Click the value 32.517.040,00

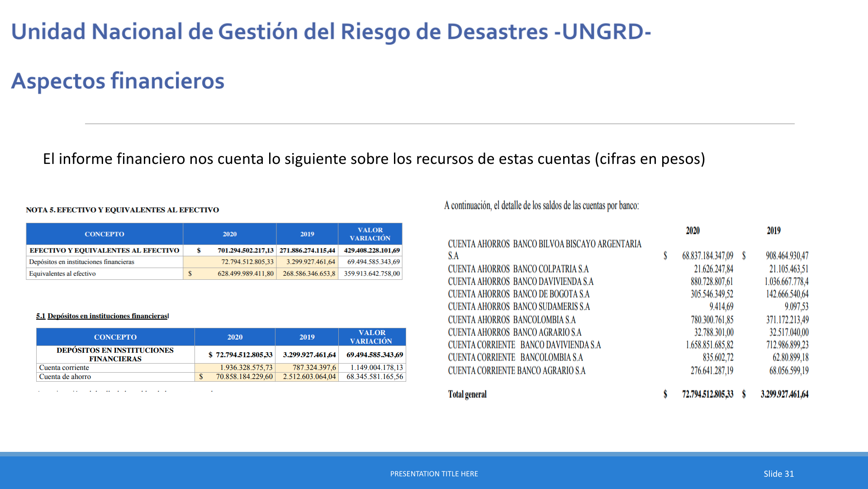(x=789, y=333)
